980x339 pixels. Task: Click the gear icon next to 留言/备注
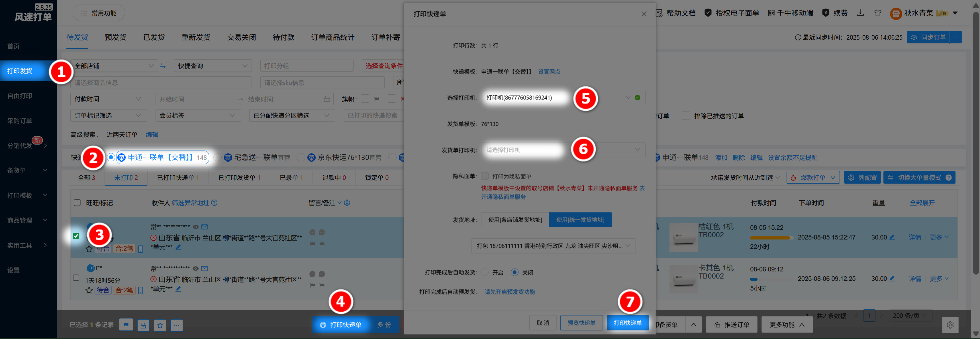pos(347,203)
